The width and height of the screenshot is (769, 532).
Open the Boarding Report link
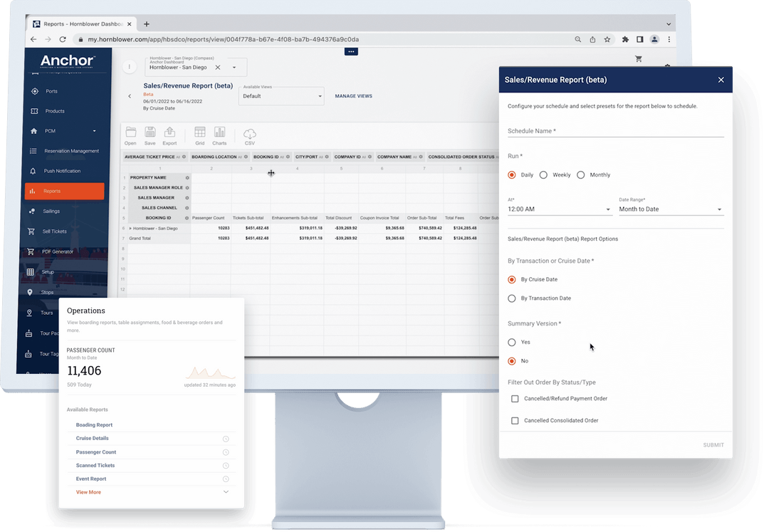tap(94, 424)
